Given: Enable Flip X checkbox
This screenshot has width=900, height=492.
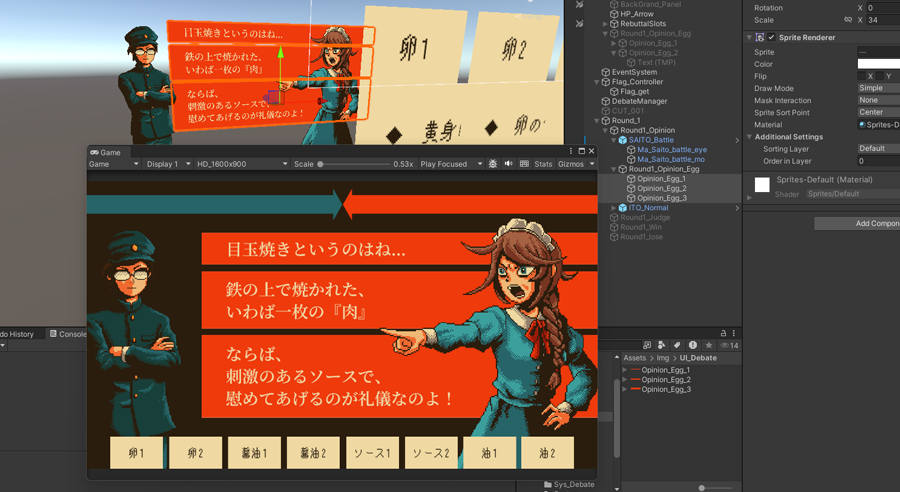Looking at the screenshot, I should point(861,76).
